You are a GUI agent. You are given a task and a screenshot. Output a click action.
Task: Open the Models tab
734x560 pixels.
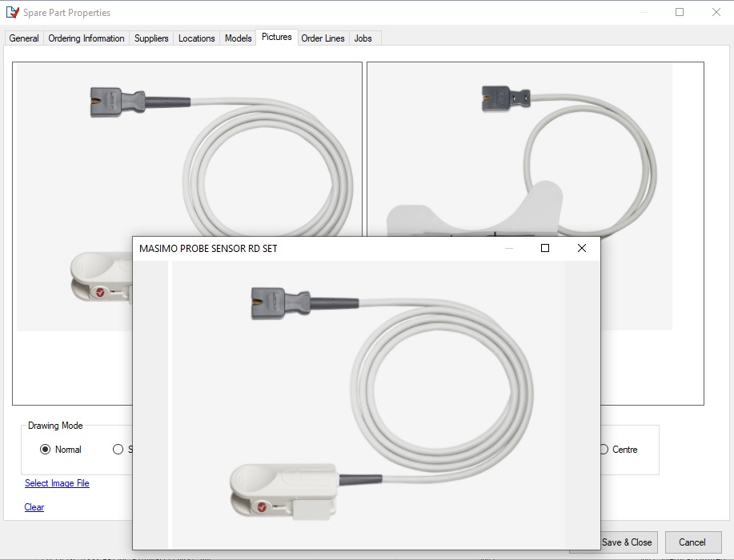click(239, 38)
